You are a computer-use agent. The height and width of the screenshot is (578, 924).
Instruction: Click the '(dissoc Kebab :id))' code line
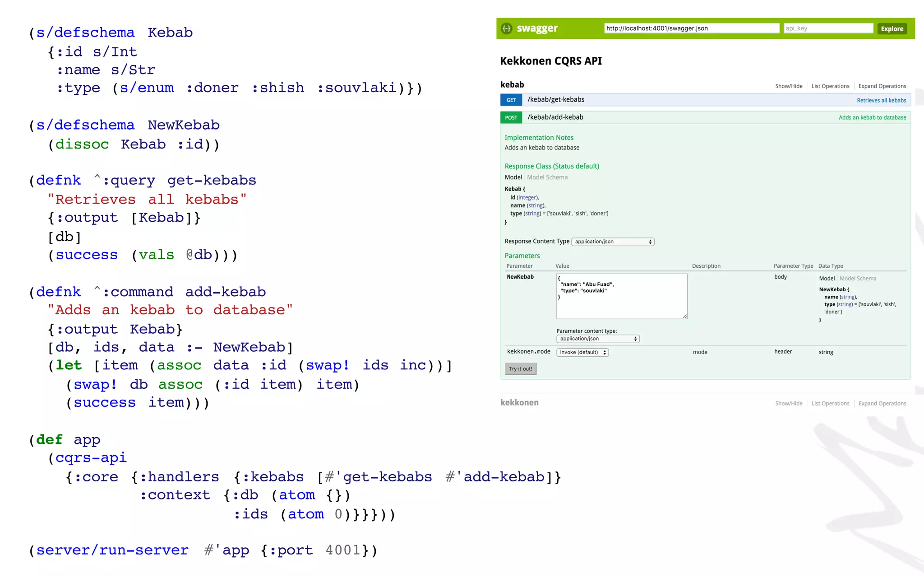pos(134,144)
